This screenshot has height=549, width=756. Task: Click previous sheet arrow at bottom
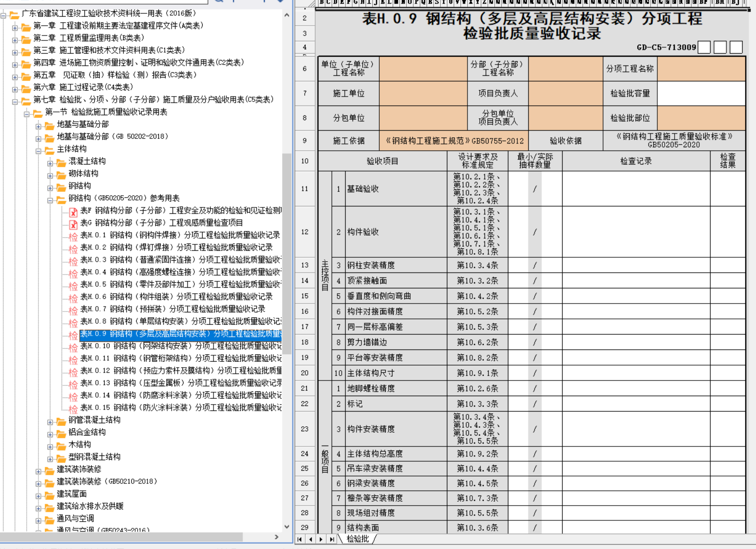pyautogui.click(x=310, y=539)
